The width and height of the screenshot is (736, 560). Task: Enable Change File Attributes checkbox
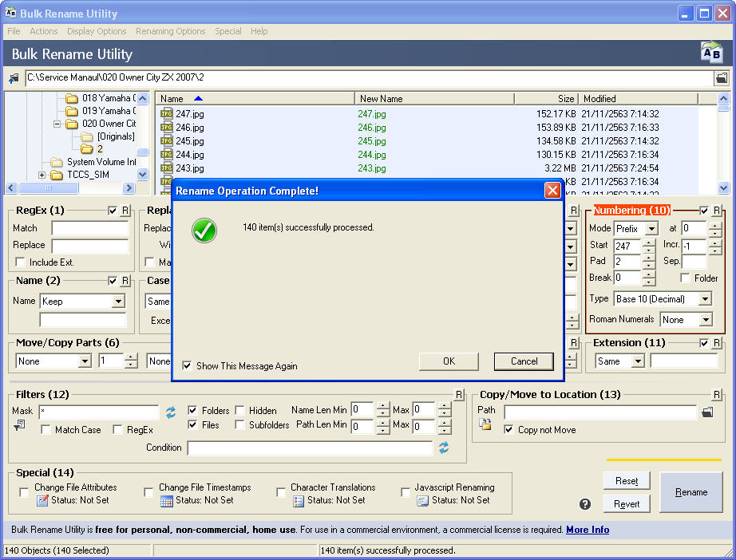coord(24,492)
